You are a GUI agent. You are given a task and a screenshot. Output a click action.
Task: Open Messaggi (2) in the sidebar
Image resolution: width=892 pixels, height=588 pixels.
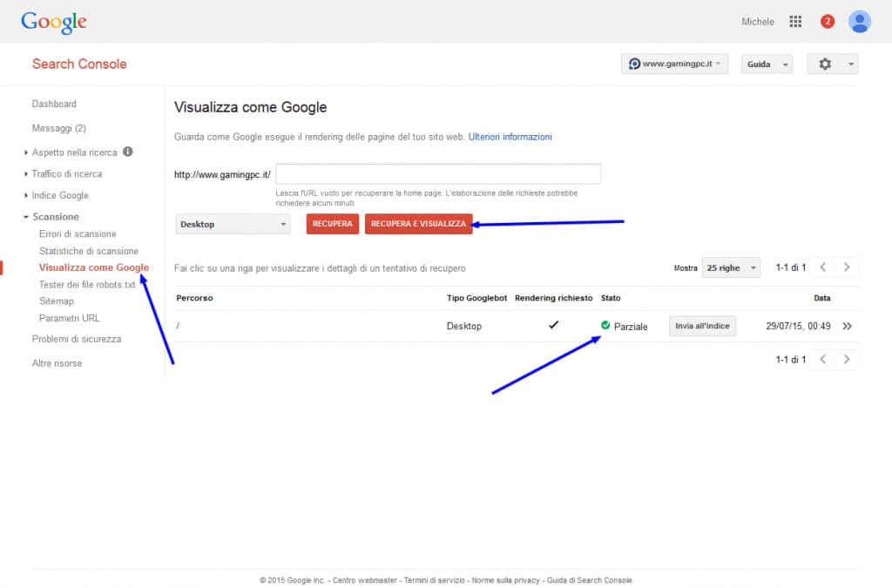point(59,129)
